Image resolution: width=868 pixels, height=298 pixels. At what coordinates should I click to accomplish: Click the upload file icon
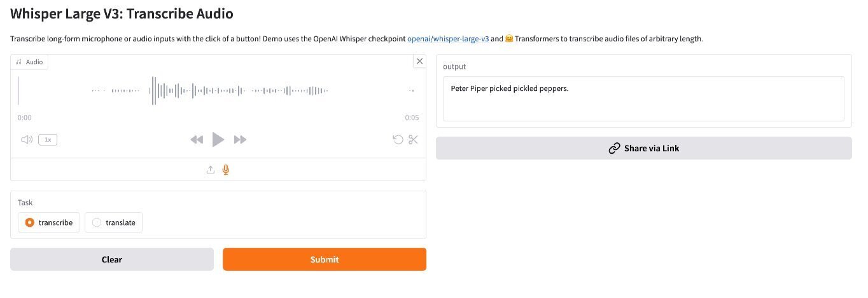click(211, 170)
